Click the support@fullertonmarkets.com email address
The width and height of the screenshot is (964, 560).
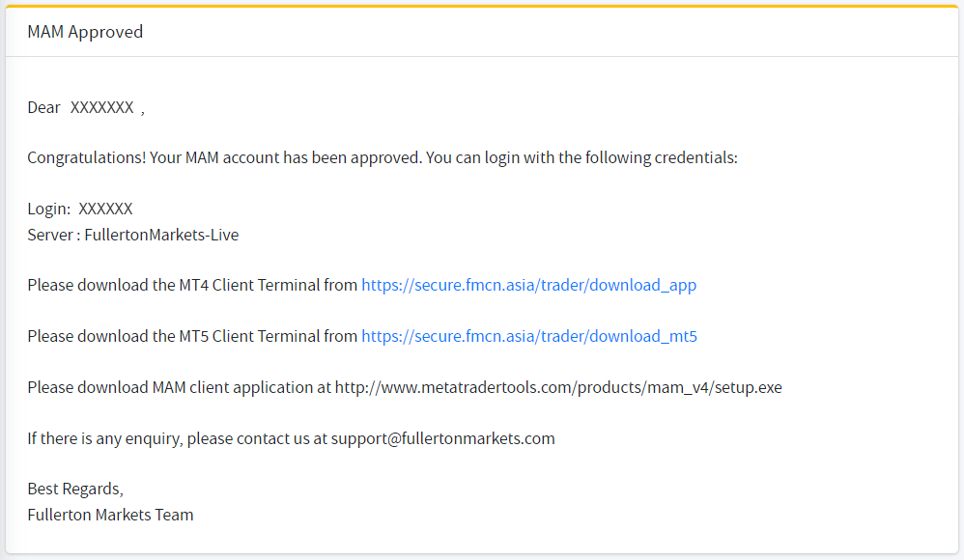pyautogui.click(x=442, y=438)
